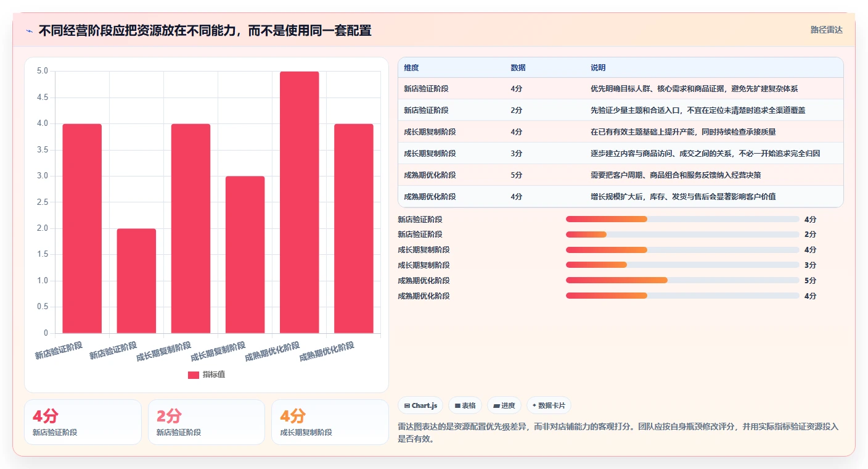This screenshot has height=469, width=868.
Task: Select the 进度 tag
Action: point(504,405)
